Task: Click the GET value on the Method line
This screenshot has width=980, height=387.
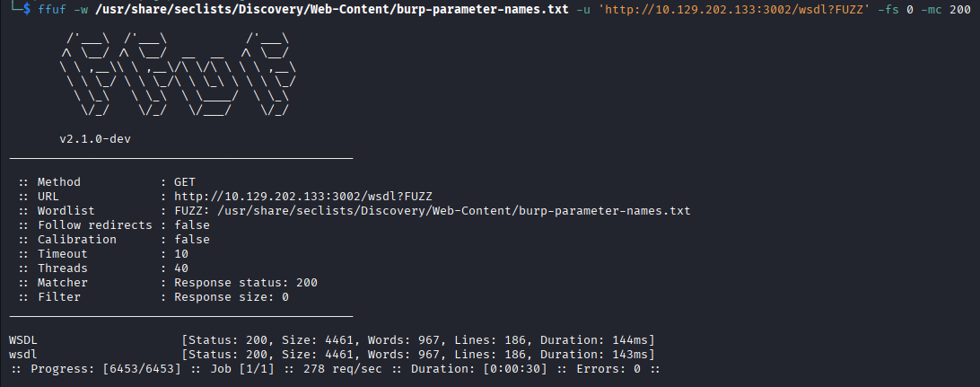Action: (184, 182)
